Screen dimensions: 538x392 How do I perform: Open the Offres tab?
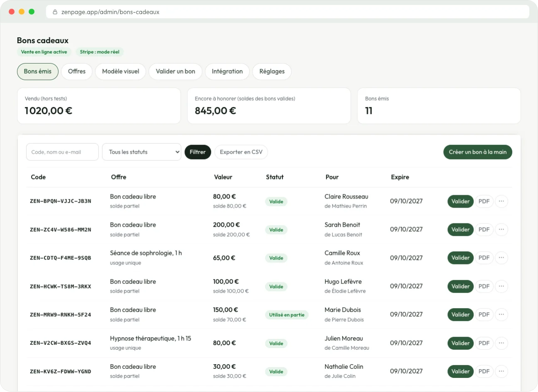[x=77, y=71]
